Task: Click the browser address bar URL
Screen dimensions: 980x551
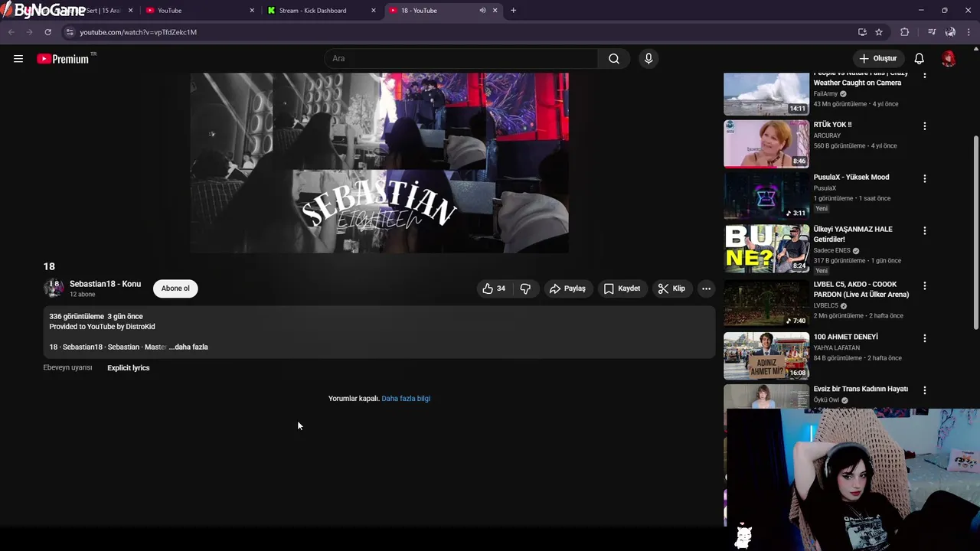Action: tap(139, 32)
